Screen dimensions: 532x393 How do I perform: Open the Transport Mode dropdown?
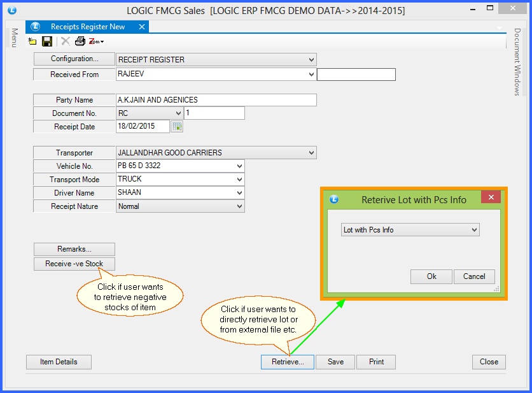[239, 180]
